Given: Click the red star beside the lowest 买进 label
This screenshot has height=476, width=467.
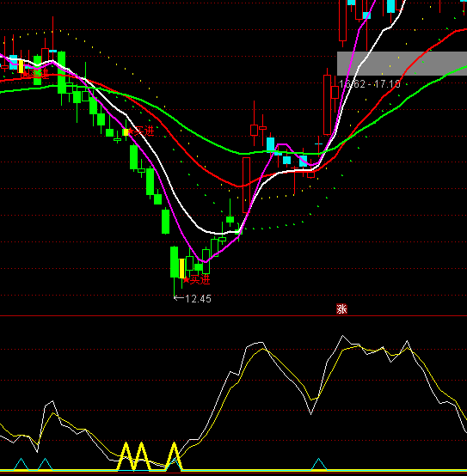Looking at the screenshot, I should [187, 280].
